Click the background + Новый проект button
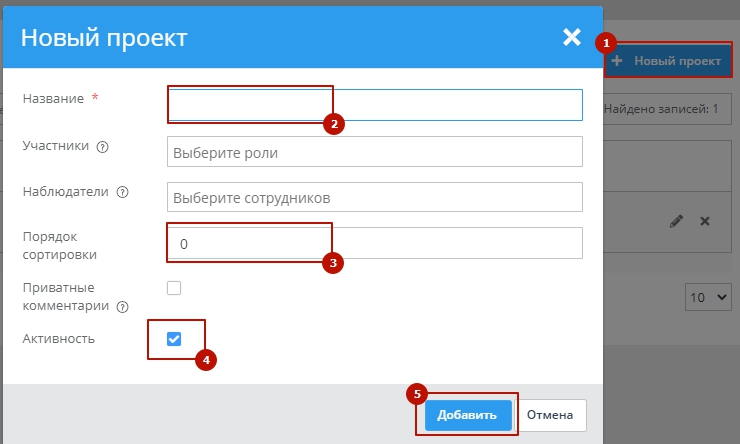Image resolution: width=740 pixels, height=444 pixels. (665, 61)
